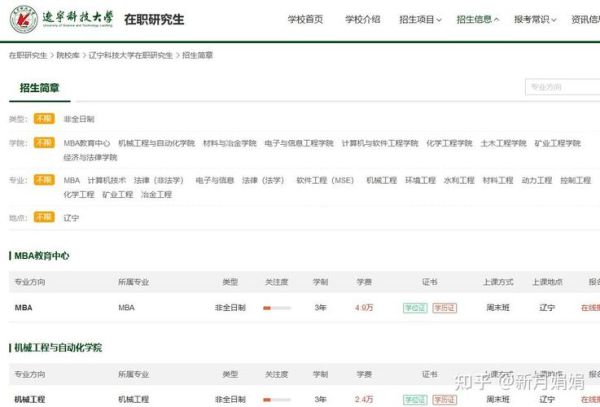Follow 辽宁科技大学在职研究生 breadcrumb link
600x407 pixels.
tap(131, 55)
